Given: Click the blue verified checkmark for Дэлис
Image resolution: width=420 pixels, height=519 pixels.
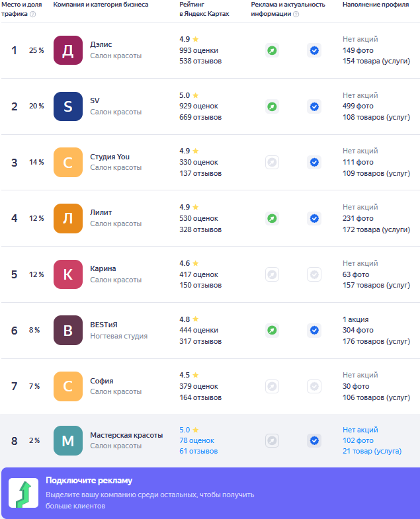Looking at the screenshot, I should pyautogui.click(x=314, y=50).
